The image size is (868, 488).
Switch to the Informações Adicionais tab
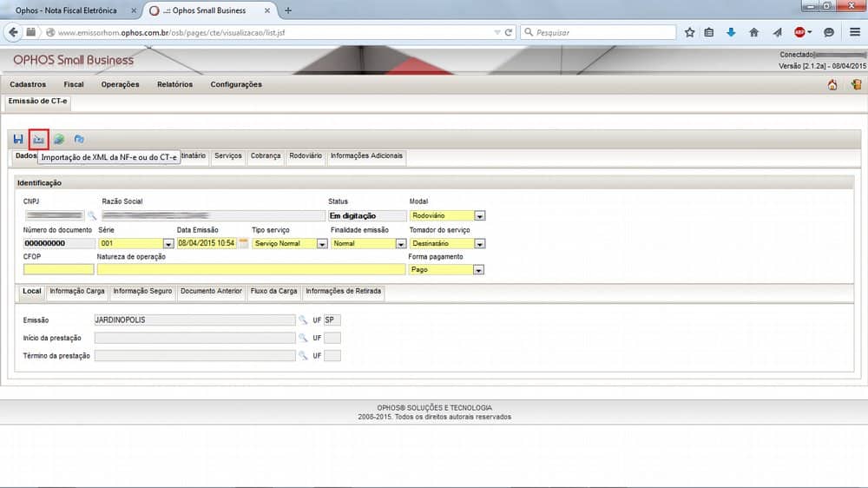(366, 156)
